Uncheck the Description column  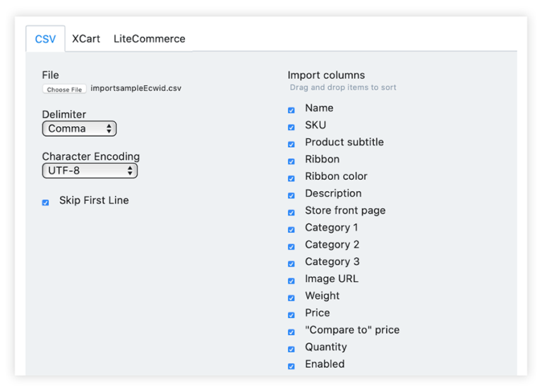pos(291,195)
